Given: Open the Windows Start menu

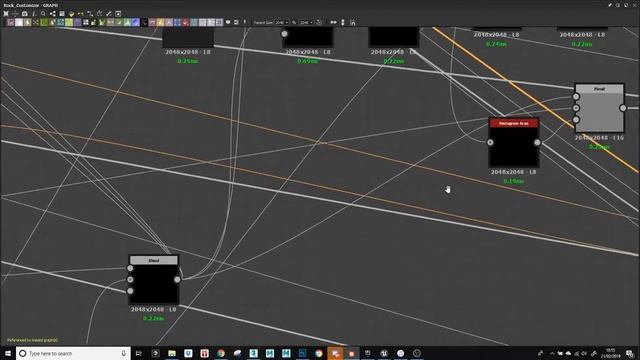Looking at the screenshot, I should 8,353.
